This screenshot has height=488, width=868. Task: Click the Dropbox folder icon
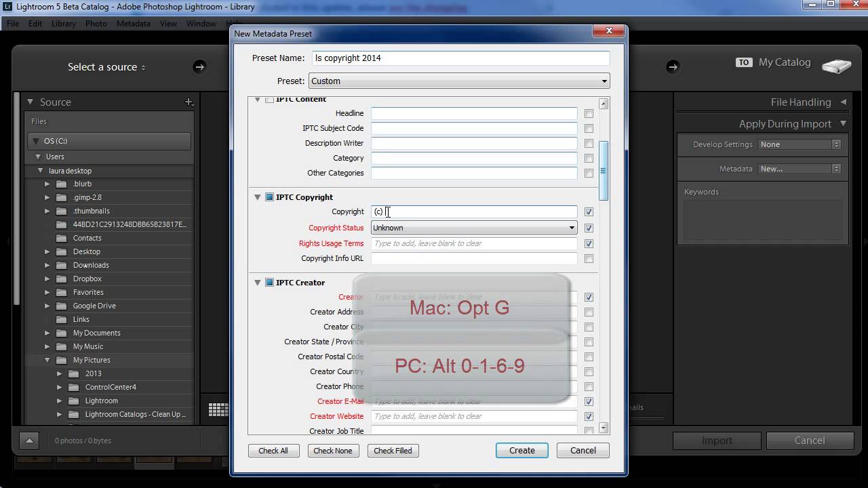point(61,279)
